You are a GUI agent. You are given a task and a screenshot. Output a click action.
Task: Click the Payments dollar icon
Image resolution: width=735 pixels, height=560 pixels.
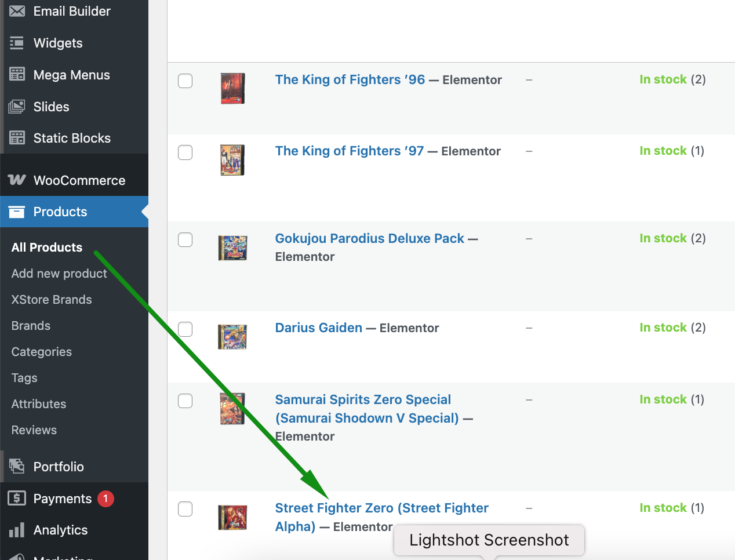pyautogui.click(x=17, y=498)
